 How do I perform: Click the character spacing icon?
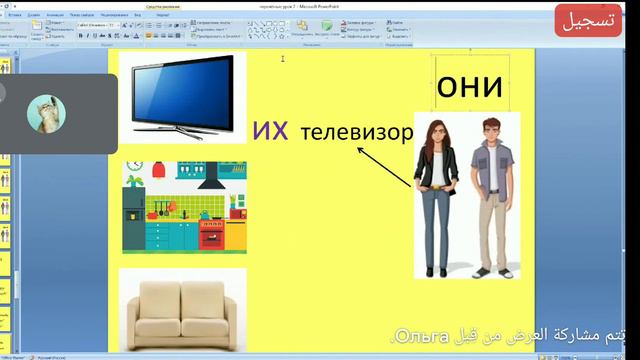click(x=117, y=36)
